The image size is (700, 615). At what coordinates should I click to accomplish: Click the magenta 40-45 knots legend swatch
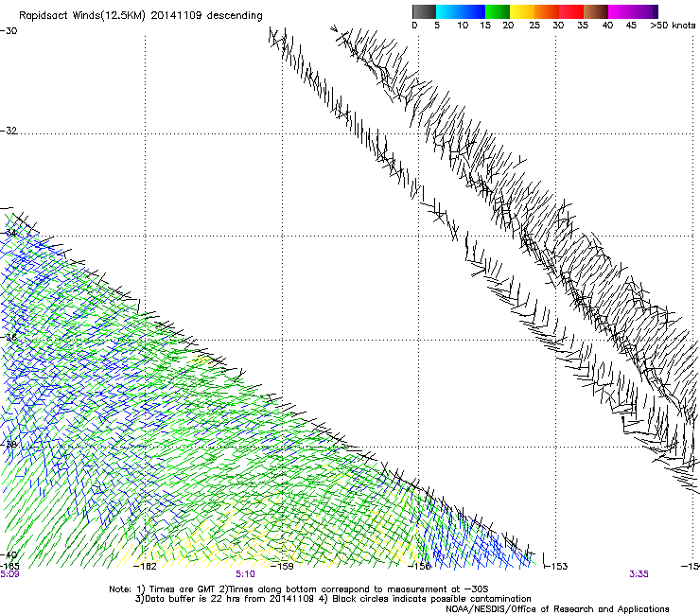coord(621,11)
